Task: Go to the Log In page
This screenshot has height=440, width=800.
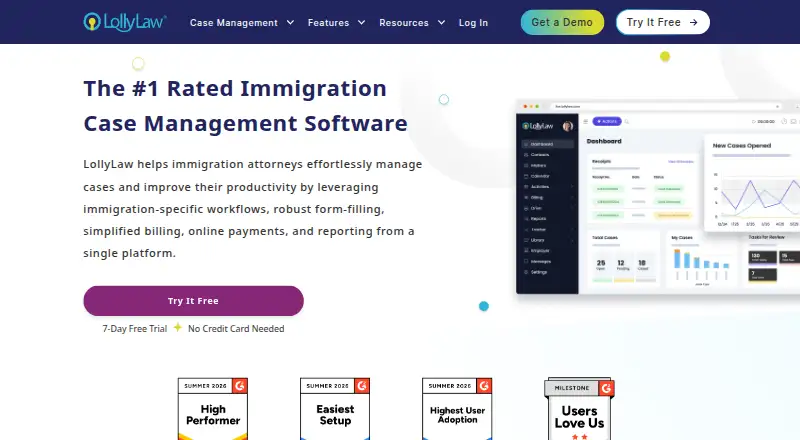Action: [473, 22]
